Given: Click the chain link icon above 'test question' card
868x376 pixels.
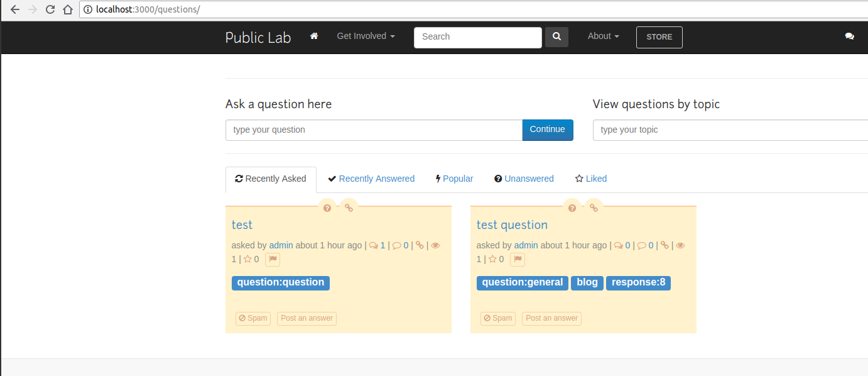Looking at the screenshot, I should click(594, 207).
